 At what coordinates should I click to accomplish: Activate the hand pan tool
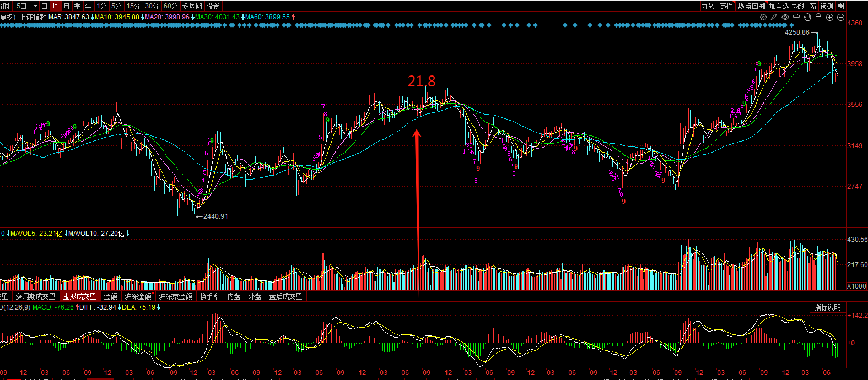point(807,17)
